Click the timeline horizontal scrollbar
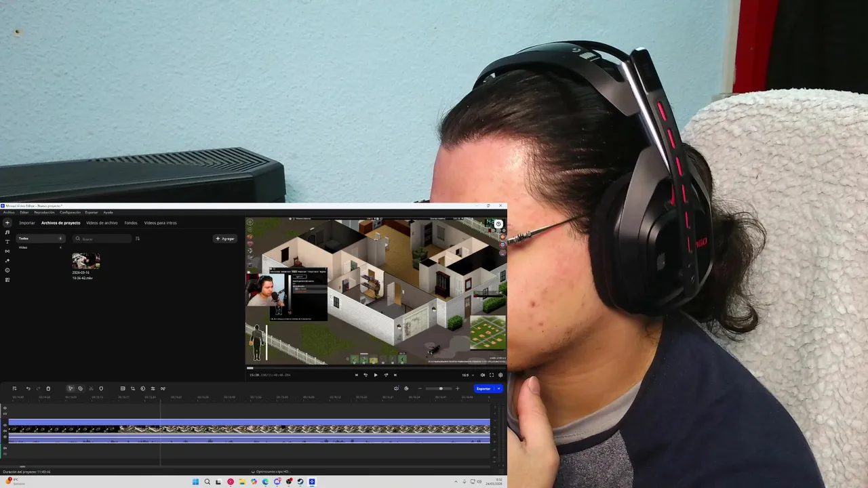The width and height of the screenshot is (868, 488). pyautogui.click(x=22, y=466)
